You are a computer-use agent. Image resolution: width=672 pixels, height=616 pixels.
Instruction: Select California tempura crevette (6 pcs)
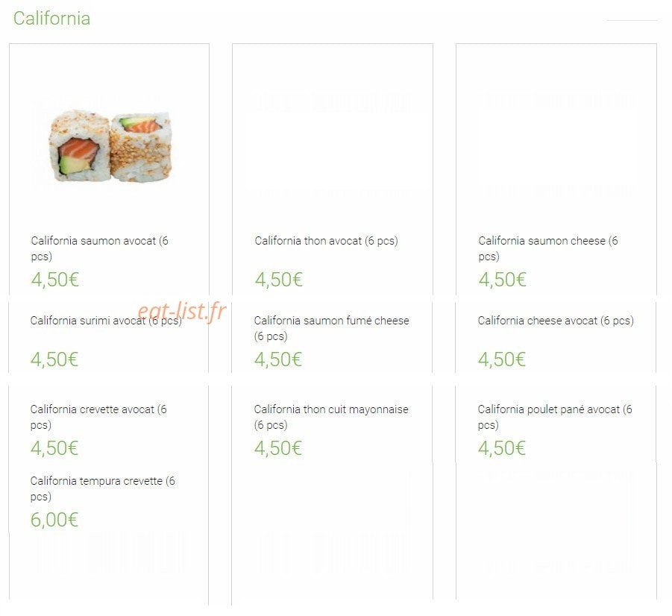tap(102, 488)
